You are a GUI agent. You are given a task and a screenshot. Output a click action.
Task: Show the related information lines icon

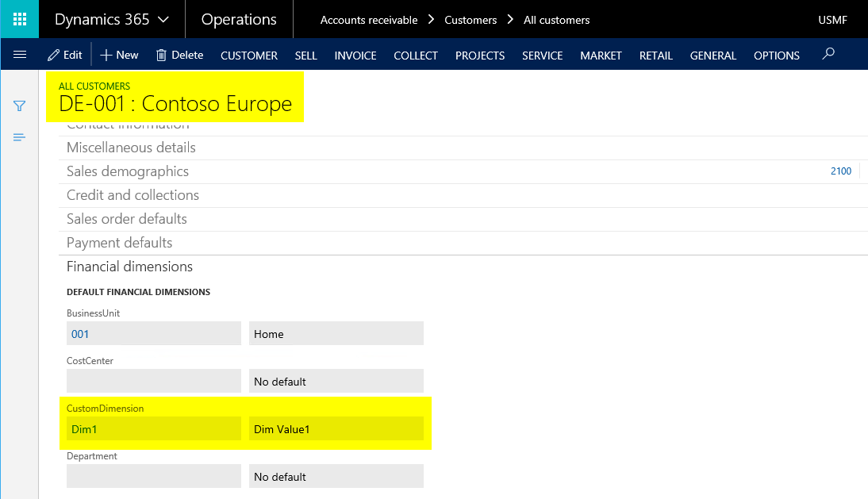[19, 137]
